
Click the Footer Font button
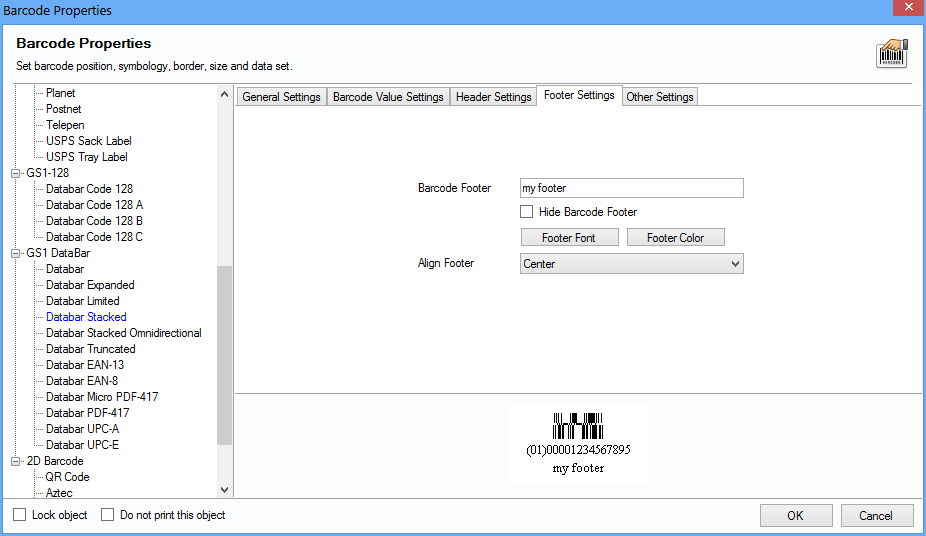coord(569,237)
